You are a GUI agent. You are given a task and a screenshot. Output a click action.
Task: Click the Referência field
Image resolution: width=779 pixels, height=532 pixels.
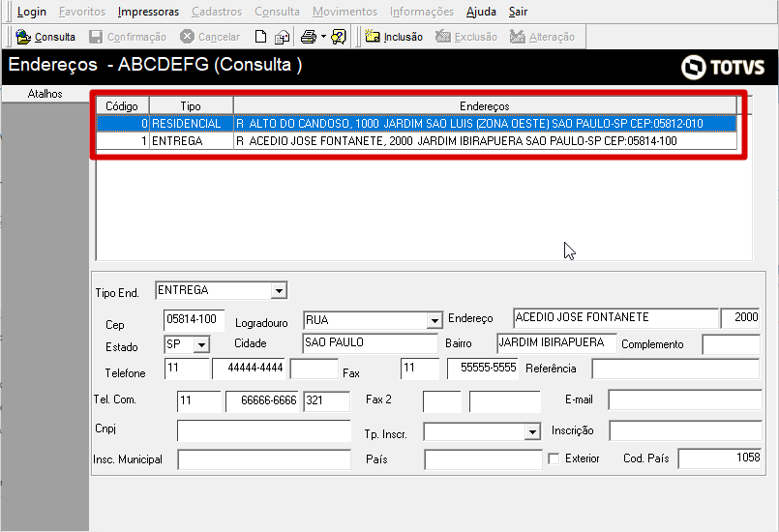675,369
